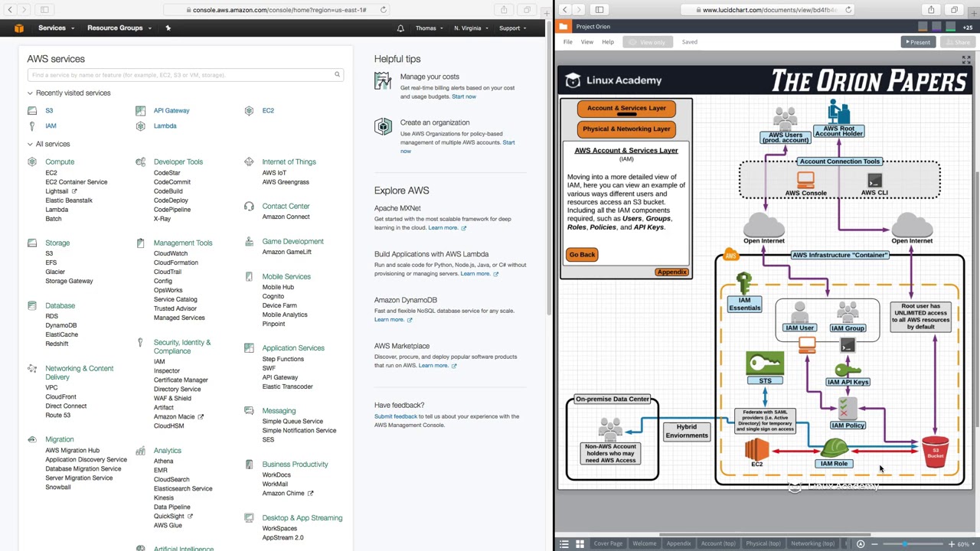Viewport: 980px width, 551px height.
Task: Click Account & Services Layer button
Action: (626, 108)
